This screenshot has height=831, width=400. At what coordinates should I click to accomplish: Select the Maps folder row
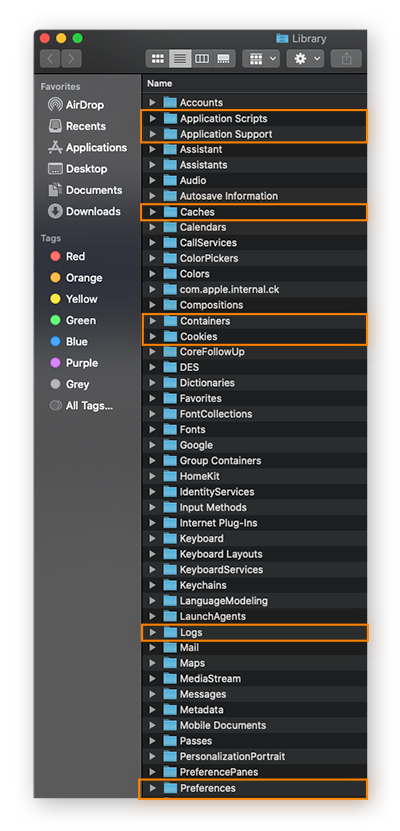point(254,663)
